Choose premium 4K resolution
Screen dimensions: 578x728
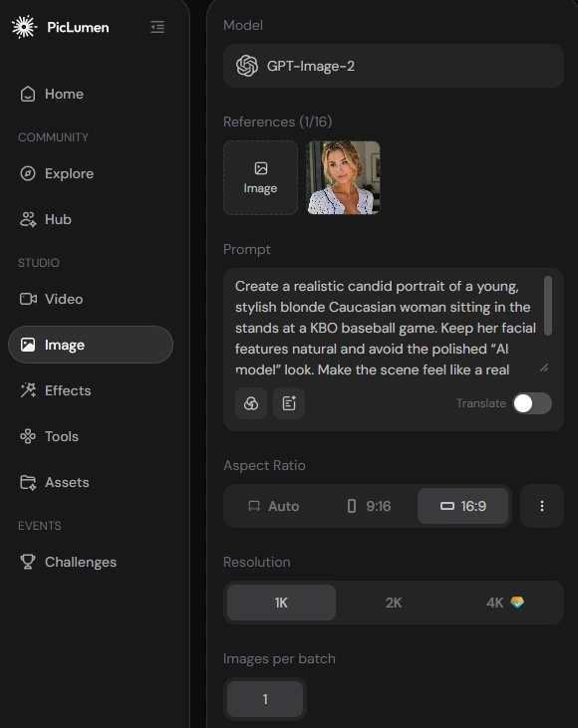click(x=505, y=603)
